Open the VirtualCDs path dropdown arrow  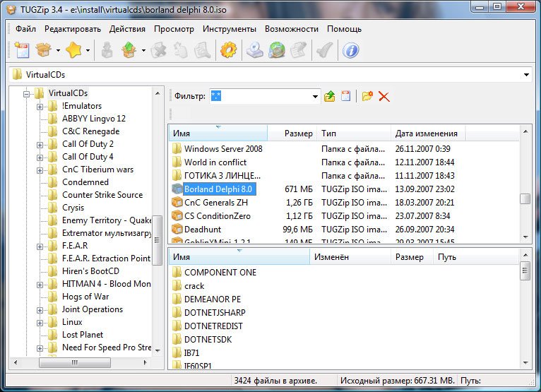tap(526, 75)
